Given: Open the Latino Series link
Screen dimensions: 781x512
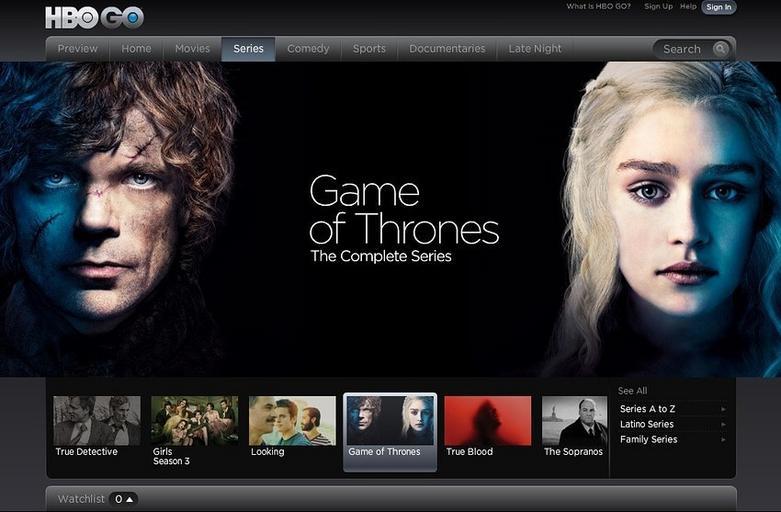Looking at the screenshot, I should click(647, 424).
